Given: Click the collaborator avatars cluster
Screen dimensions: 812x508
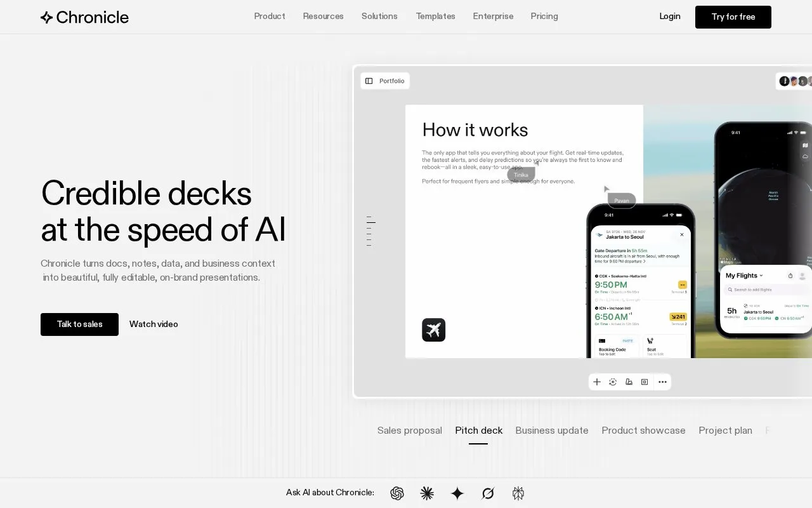Looking at the screenshot, I should click(796, 81).
